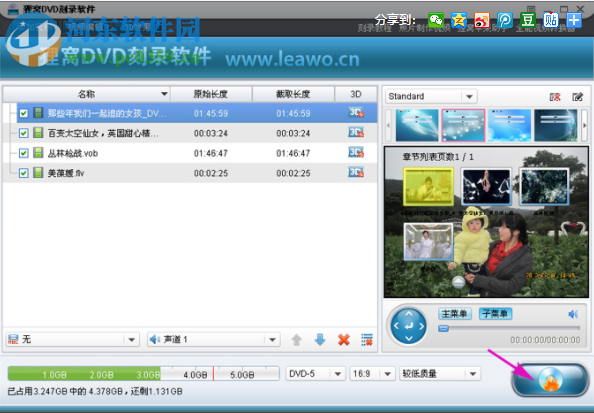Select fourth chapter thumbnail with white figures
Image resolution: width=594 pixels, height=413 pixels.
(x=428, y=242)
